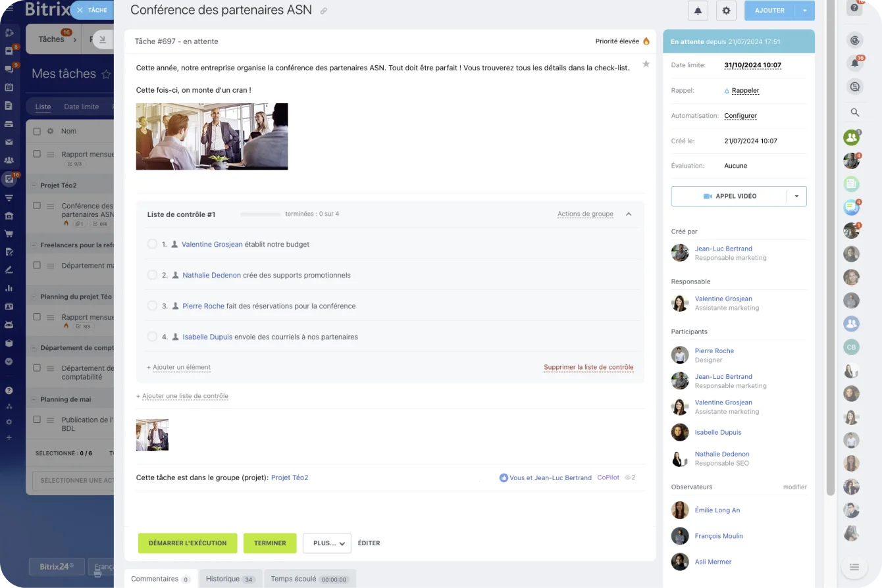Click the copy link icon beside task title
Viewport: 882px width, 588px height.
pyautogui.click(x=323, y=11)
